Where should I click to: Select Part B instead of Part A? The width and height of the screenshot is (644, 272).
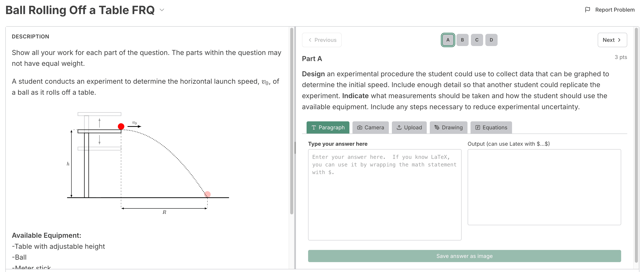pyautogui.click(x=462, y=40)
